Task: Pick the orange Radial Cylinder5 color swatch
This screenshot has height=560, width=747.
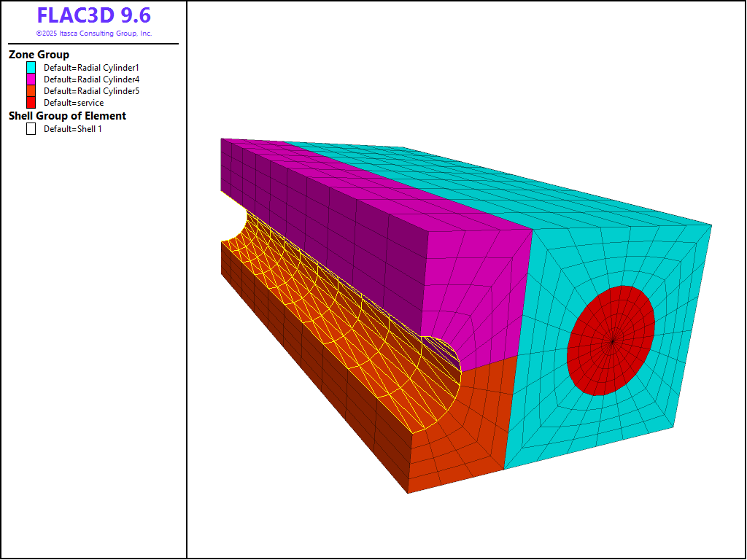Action: click(x=31, y=91)
